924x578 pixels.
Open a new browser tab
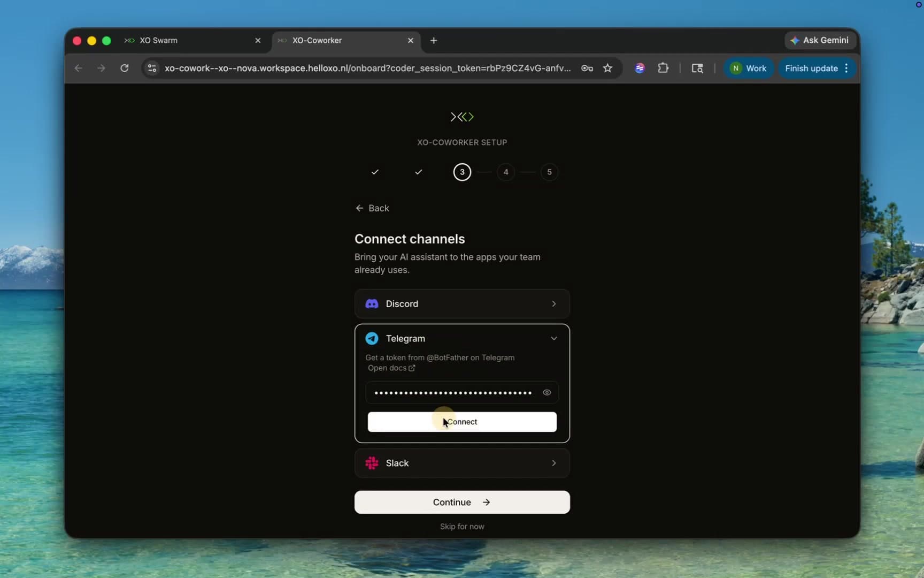pyautogui.click(x=434, y=40)
